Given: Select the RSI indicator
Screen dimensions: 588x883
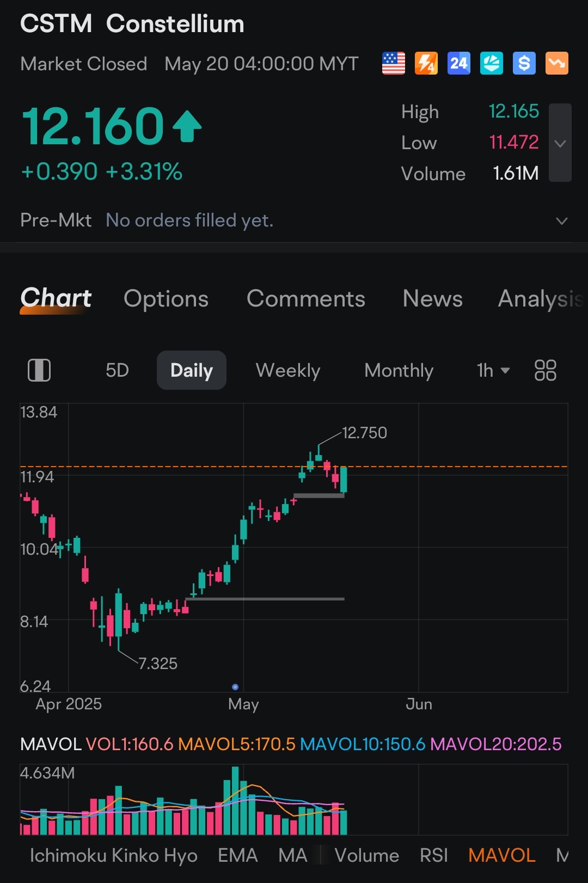Looking at the screenshot, I should 434,855.
